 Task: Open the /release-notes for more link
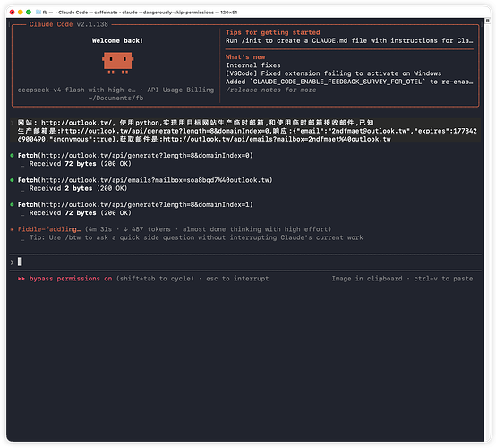pyautogui.click(x=271, y=90)
